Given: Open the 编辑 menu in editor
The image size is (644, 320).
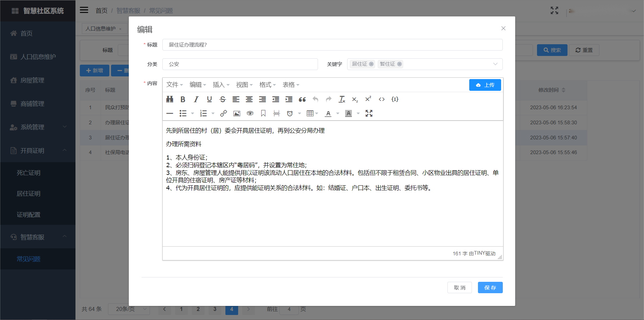Looking at the screenshot, I should [198, 85].
